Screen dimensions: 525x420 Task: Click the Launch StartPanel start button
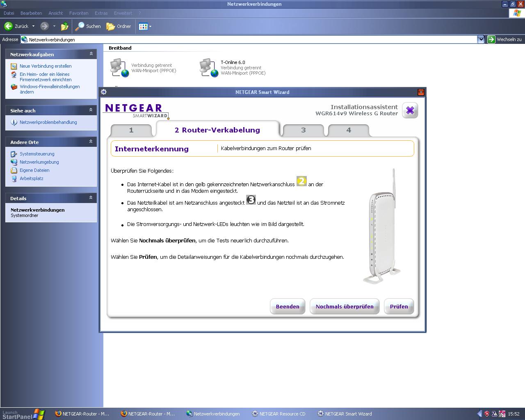pos(23,414)
